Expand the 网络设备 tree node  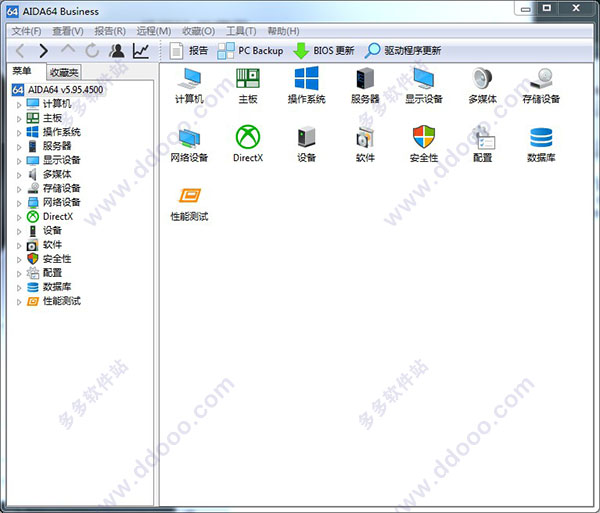click(19, 203)
